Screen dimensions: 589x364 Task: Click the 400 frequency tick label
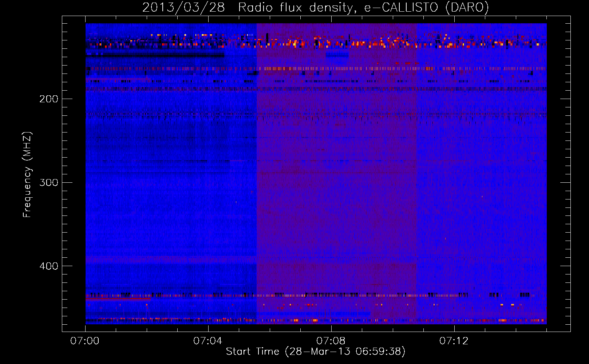[49, 266]
